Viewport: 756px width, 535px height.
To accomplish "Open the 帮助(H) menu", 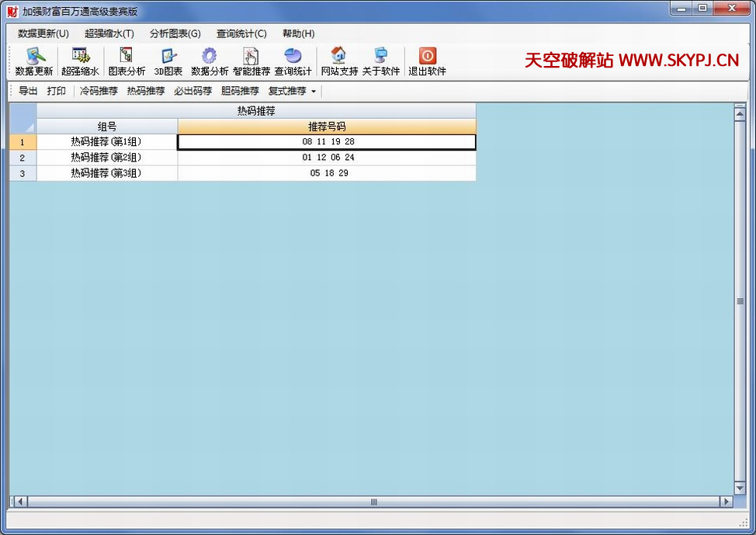I will pos(298,33).
